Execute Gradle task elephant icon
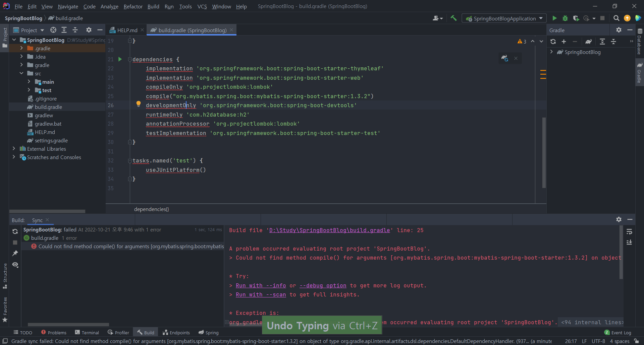 (x=589, y=42)
